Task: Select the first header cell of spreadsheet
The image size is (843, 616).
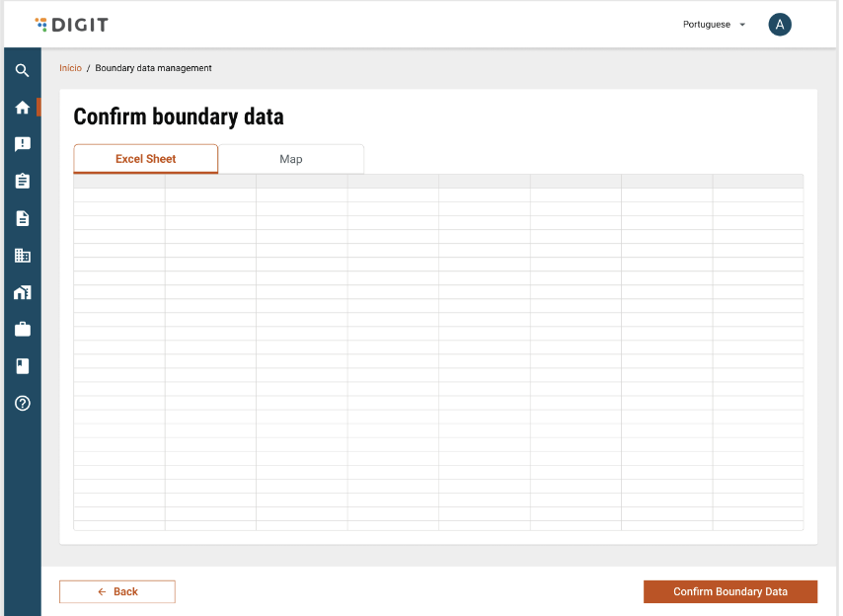Action: [119, 181]
